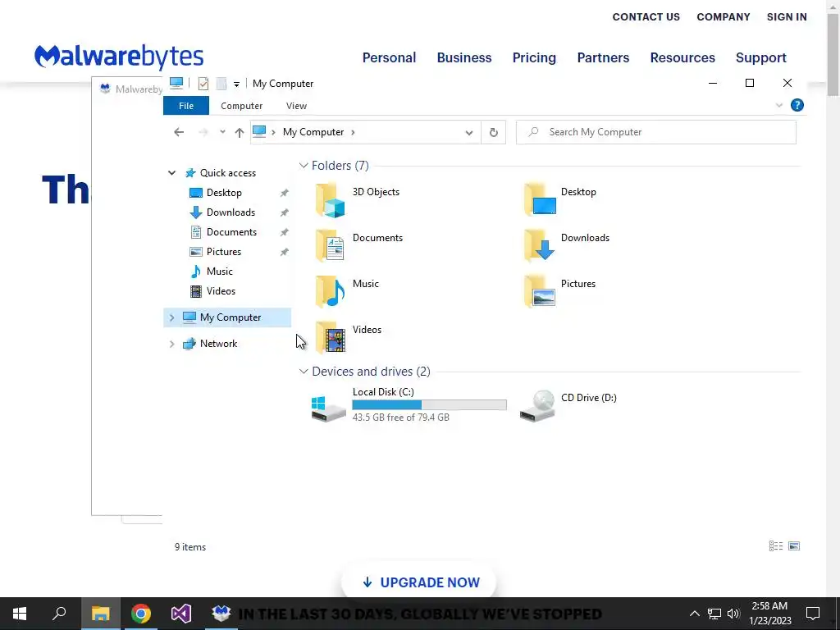Image resolution: width=840 pixels, height=630 pixels.
Task: Click the UPGRADE NOW button
Action: (x=419, y=582)
